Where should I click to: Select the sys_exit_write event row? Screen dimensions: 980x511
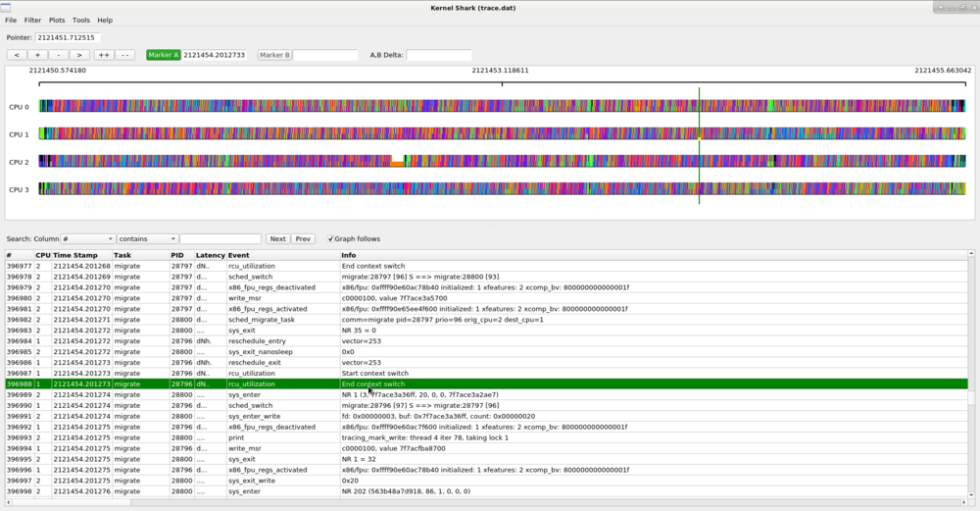486,481
